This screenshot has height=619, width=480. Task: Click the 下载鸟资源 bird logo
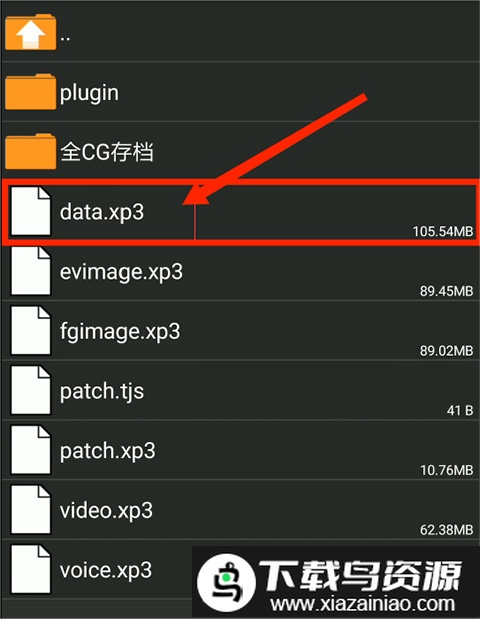point(227,583)
